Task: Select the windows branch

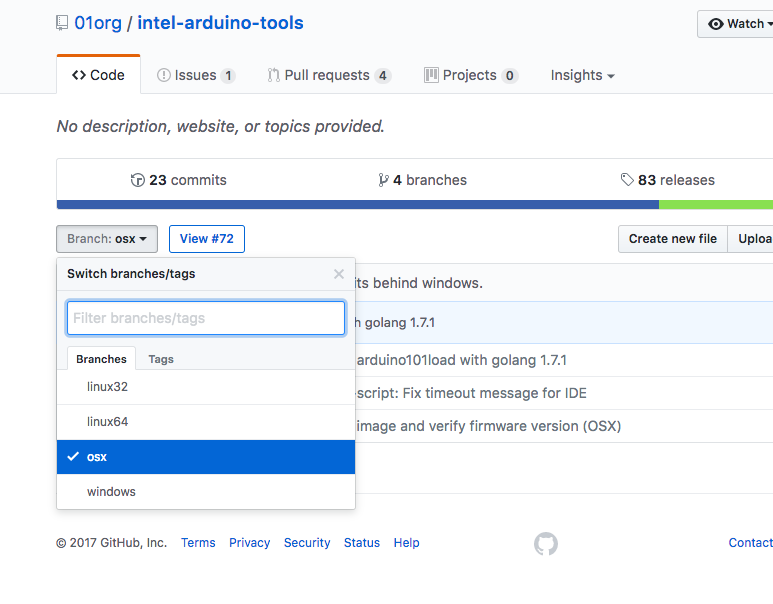Action: coord(206,492)
